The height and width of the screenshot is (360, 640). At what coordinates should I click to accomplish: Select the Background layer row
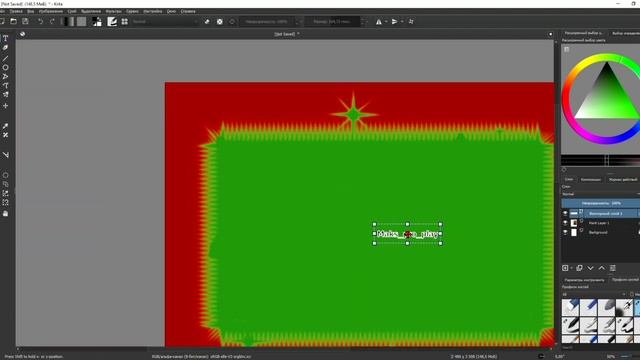pyautogui.click(x=600, y=232)
